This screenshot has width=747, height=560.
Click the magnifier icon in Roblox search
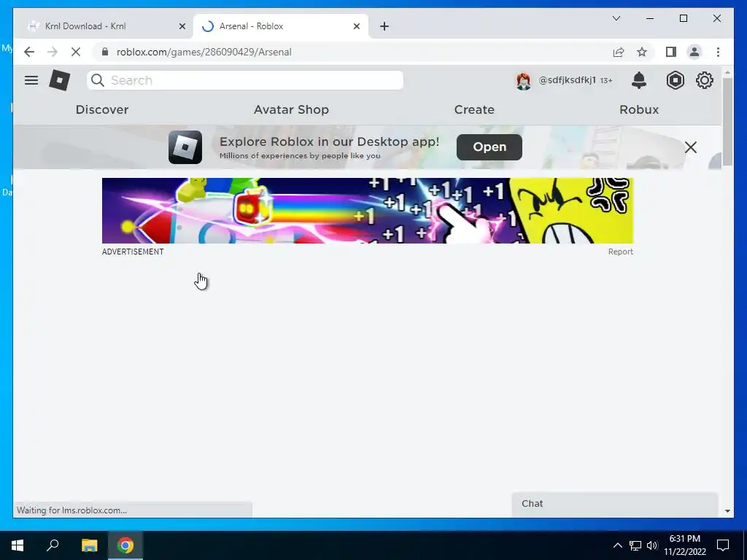click(x=98, y=80)
